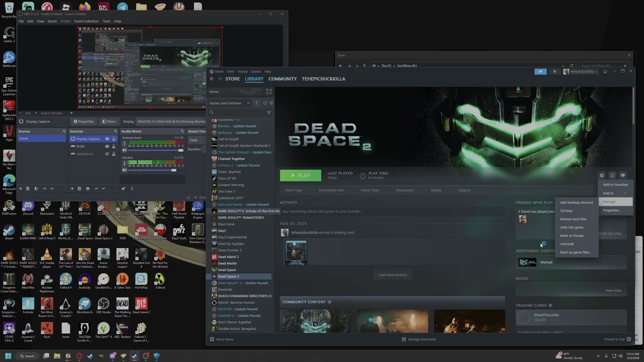Image resolution: width=644 pixels, height=362 pixels.
Task: Click the Blockbench desktop icon
Action: tap(85, 306)
